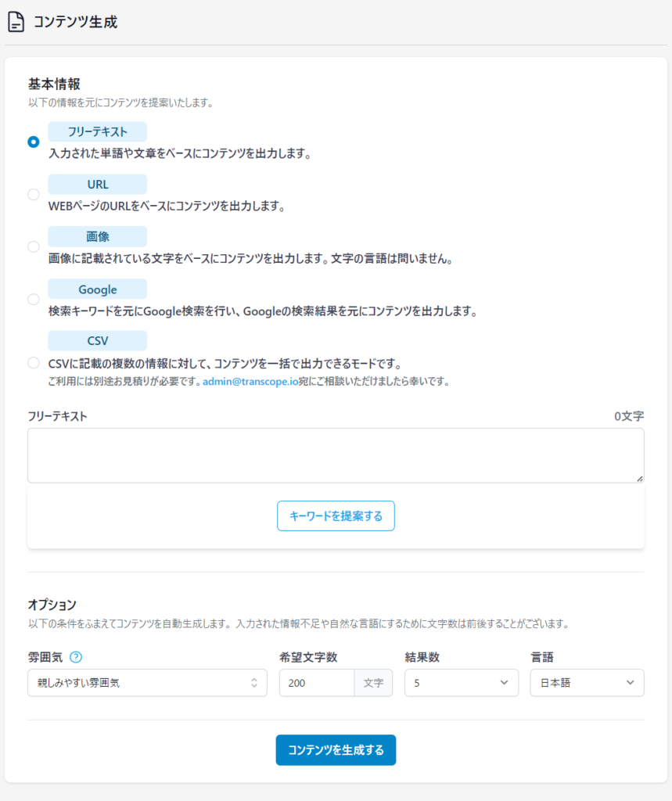Click the text 入力された単語や文章をベースに description
The width and height of the screenshot is (672, 801).
180,153
